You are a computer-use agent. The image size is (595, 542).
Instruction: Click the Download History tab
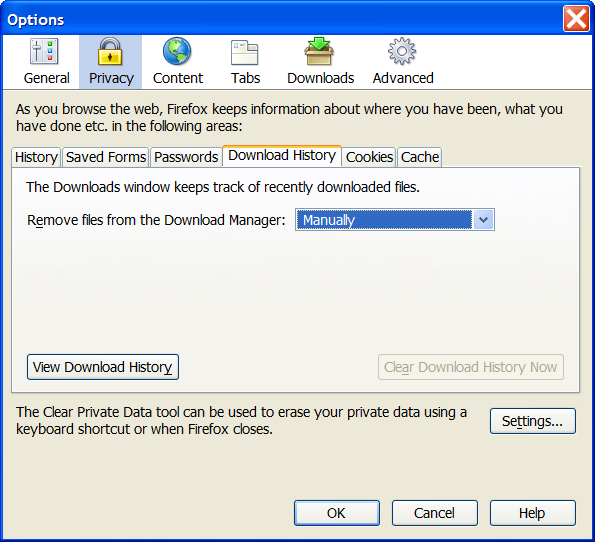[x=282, y=156]
